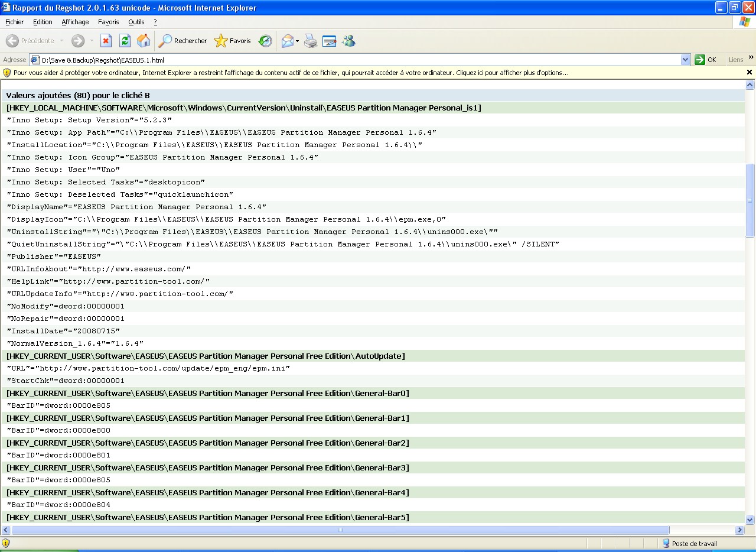Click the General-Bar0 key header

208,393
